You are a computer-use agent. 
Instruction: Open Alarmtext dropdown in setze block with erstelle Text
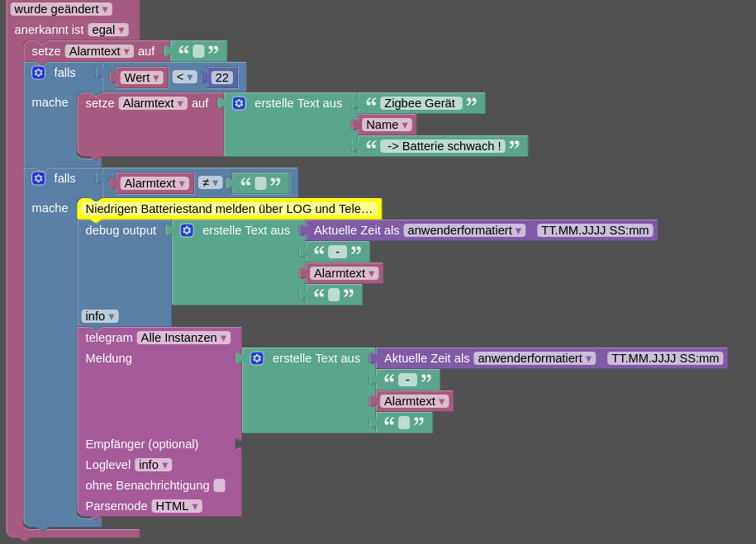pyautogui.click(x=153, y=103)
